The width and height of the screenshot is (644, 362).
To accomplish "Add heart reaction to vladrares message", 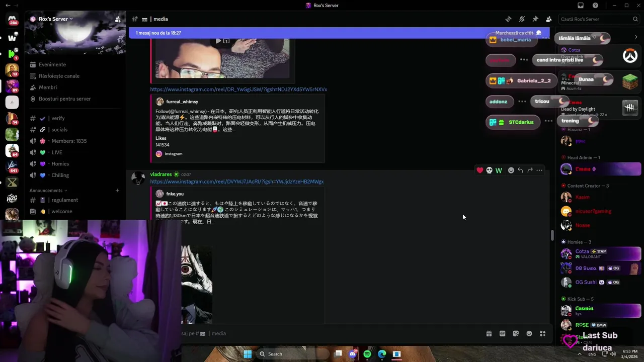I will point(480,170).
